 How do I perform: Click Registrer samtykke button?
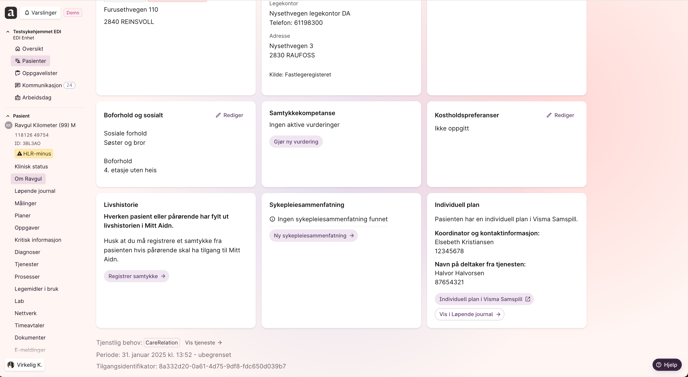pyautogui.click(x=136, y=276)
